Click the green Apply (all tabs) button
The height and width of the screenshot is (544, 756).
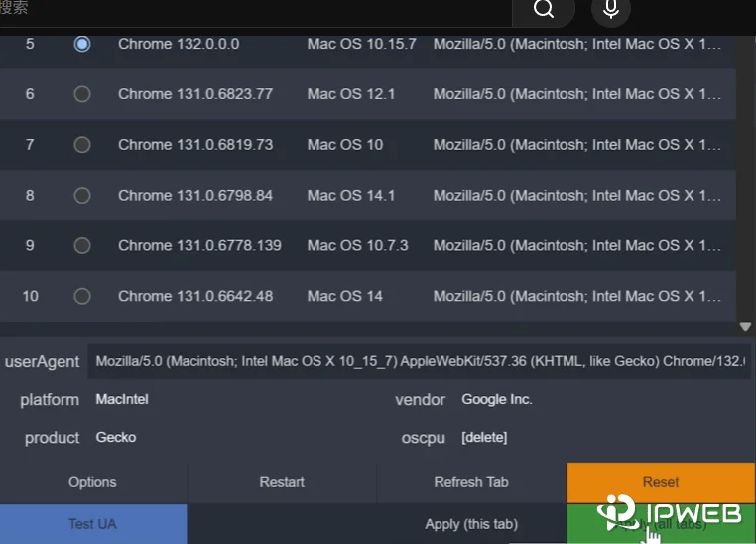click(x=661, y=524)
